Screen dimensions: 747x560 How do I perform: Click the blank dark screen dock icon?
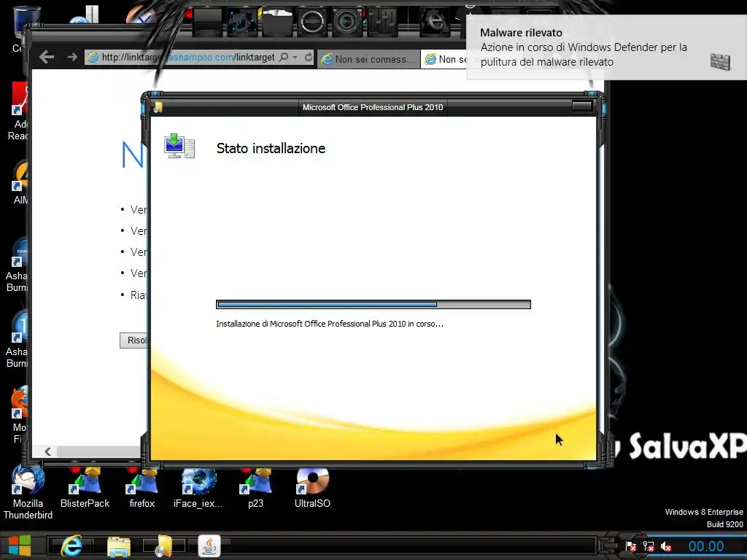207,21
